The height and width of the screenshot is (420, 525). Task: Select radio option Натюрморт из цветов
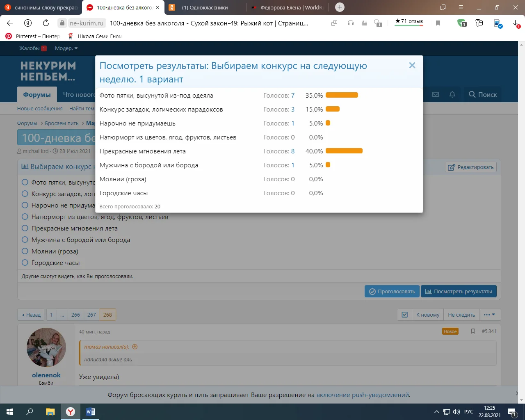coord(25,217)
